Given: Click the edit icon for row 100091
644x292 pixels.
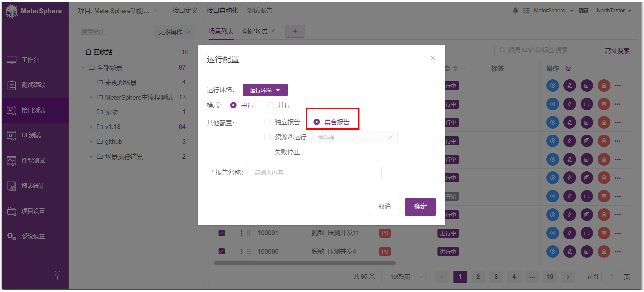Looking at the screenshot, I should (570, 233).
